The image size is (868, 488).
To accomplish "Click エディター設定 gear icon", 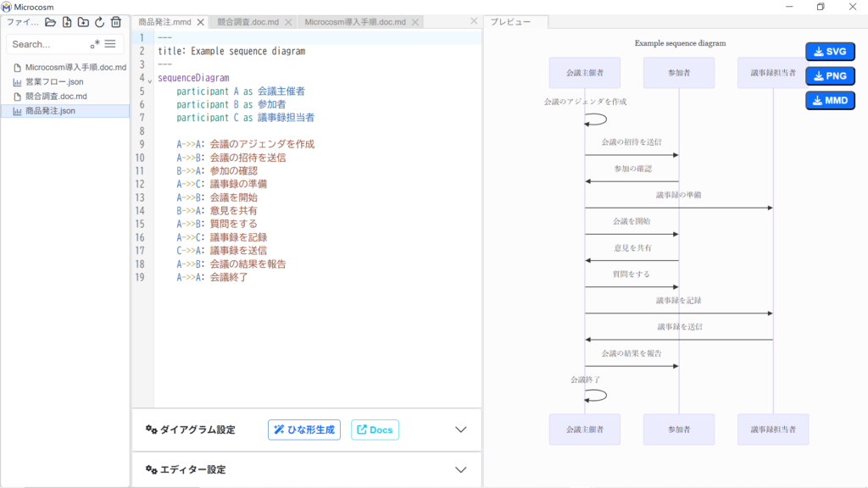I will pos(151,469).
